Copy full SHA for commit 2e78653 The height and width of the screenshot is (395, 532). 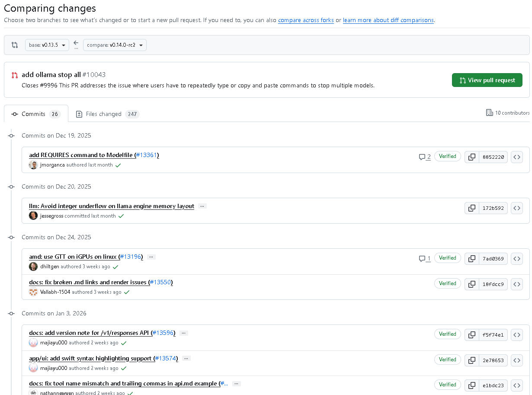pyautogui.click(x=472, y=360)
